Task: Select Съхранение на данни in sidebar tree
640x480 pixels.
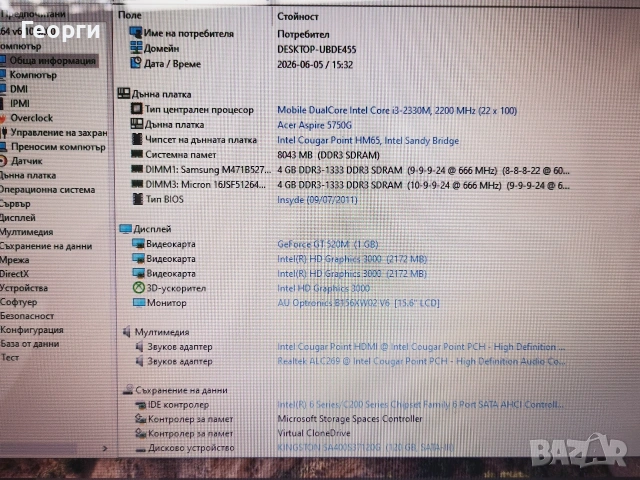Action: pyautogui.click(x=46, y=246)
